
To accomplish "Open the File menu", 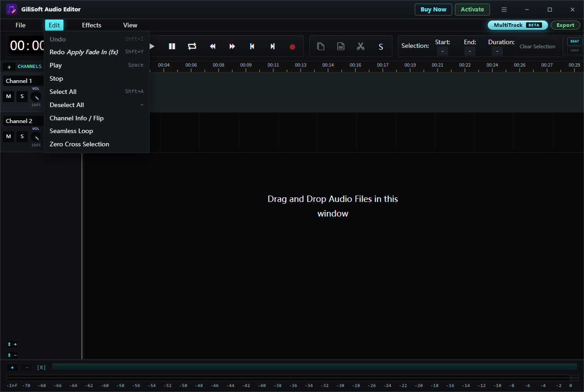I will [x=21, y=25].
